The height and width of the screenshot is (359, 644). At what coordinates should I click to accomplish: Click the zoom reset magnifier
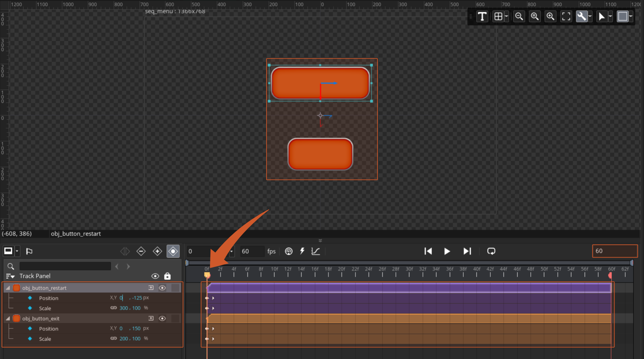tap(535, 16)
